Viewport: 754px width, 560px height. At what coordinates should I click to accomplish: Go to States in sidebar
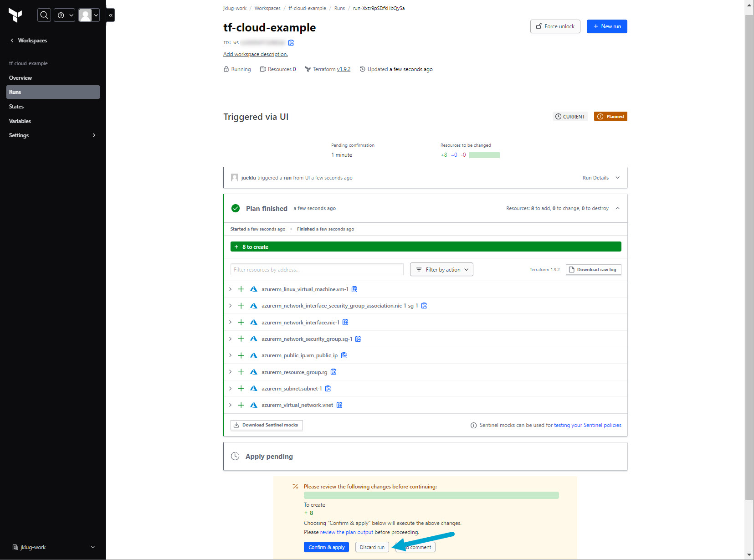tap(16, 107)
